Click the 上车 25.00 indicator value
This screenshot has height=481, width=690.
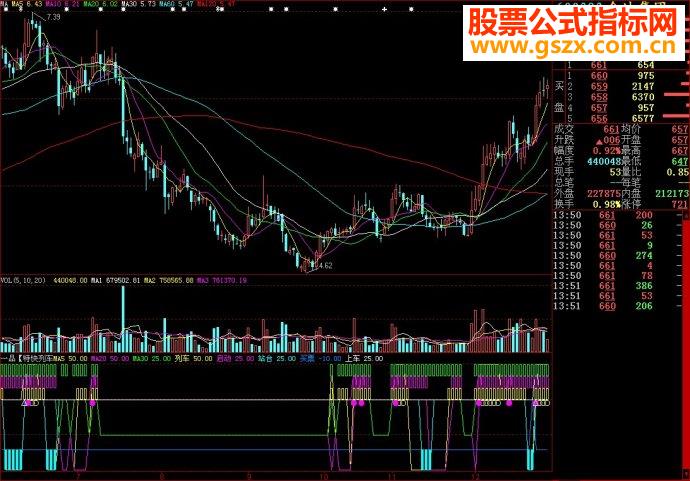point(364,359)
